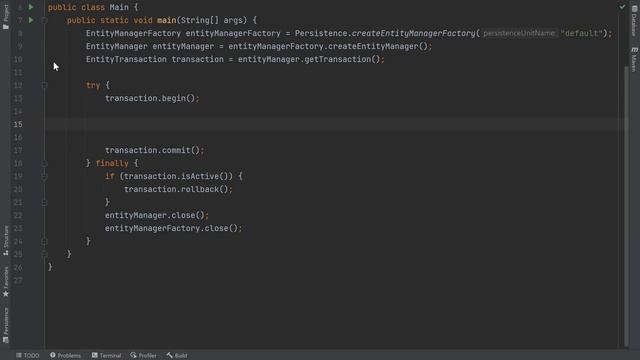Screen dimensions: 640x360
Task: Click the finally keyword
Action: pos(112,163)
